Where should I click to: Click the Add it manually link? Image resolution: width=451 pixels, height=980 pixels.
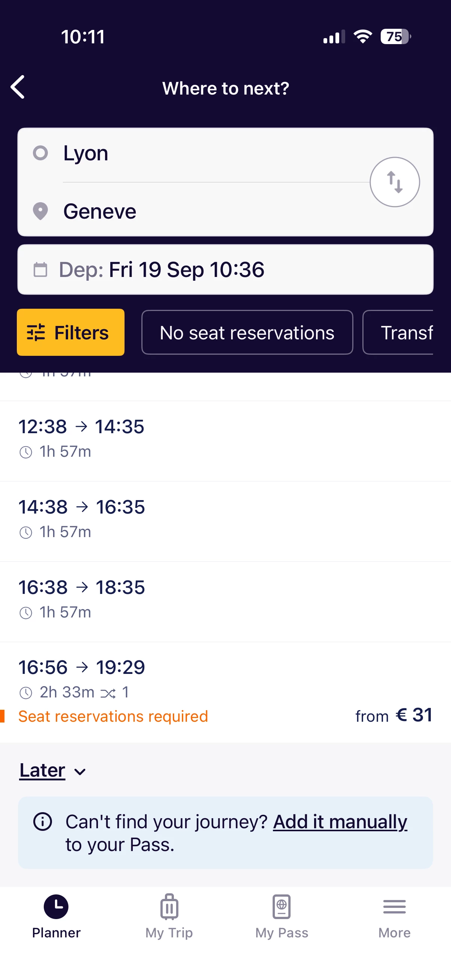pyautogui.click(x=340, y=822)
